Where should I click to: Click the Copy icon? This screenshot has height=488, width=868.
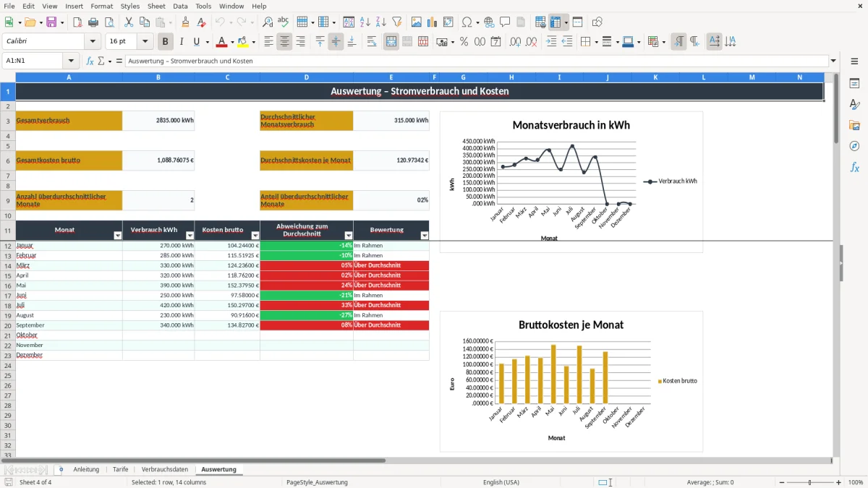(144, 22)
